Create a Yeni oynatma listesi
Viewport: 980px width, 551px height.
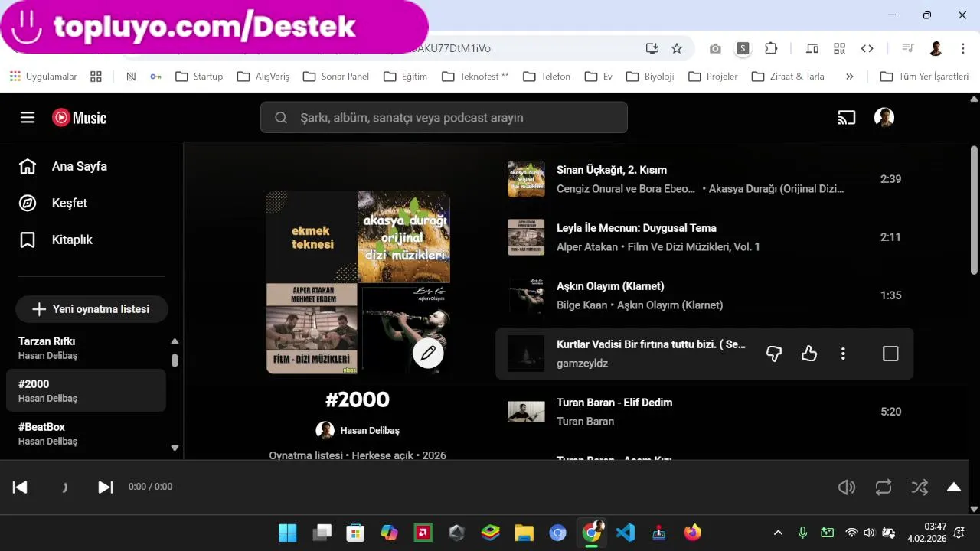click(92, 309)
